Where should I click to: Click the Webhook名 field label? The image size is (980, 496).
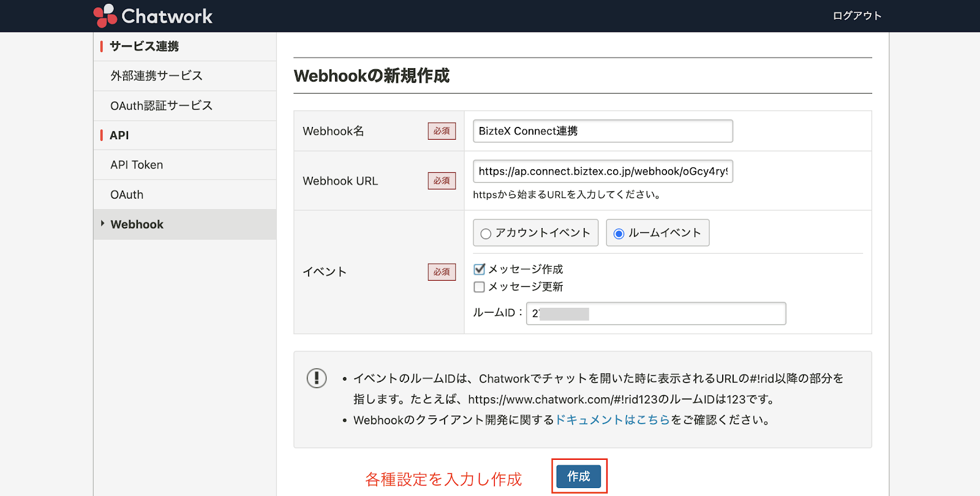(x=333, y=131)
